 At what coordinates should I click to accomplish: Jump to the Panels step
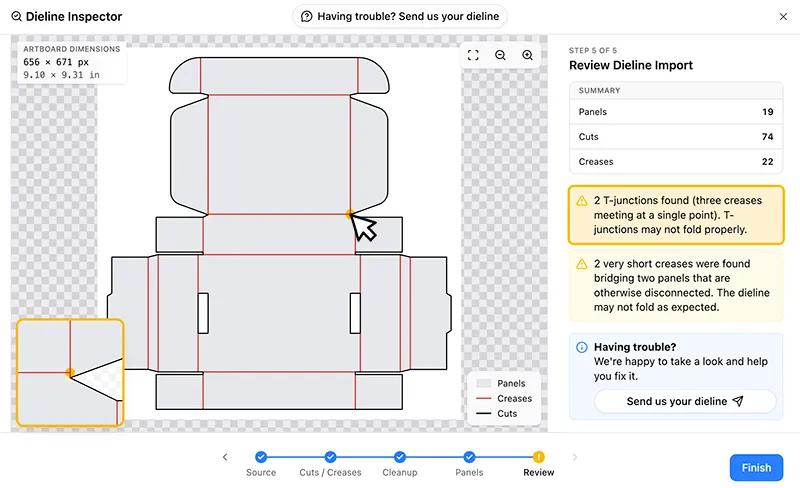click(x=469, y=457)
